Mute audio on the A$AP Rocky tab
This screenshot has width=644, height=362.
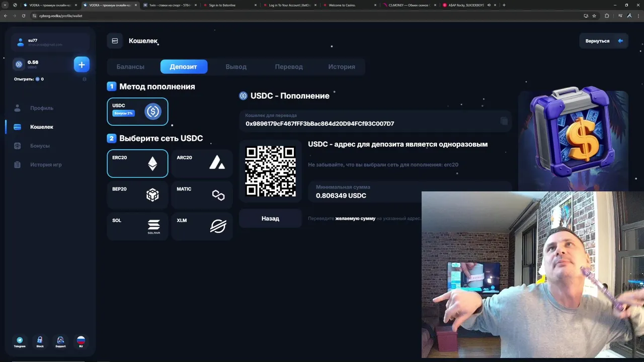pos(489,5)
